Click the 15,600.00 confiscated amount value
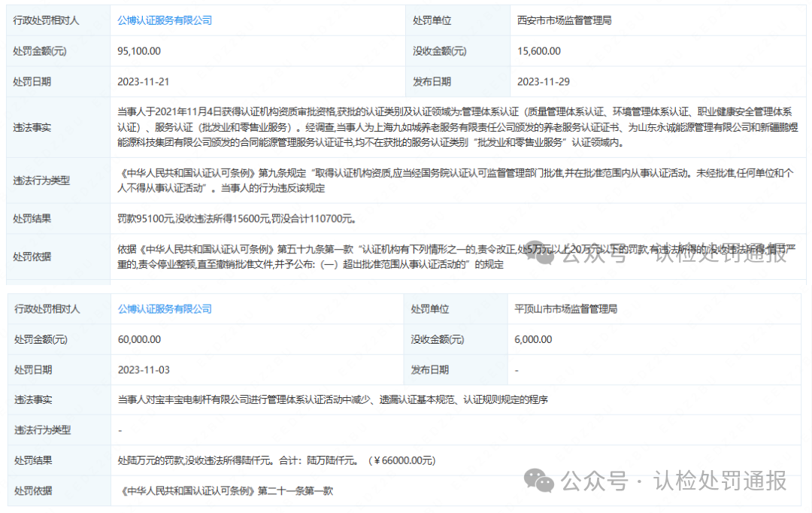This screenshot has height=513, width=812. (539, 51)
